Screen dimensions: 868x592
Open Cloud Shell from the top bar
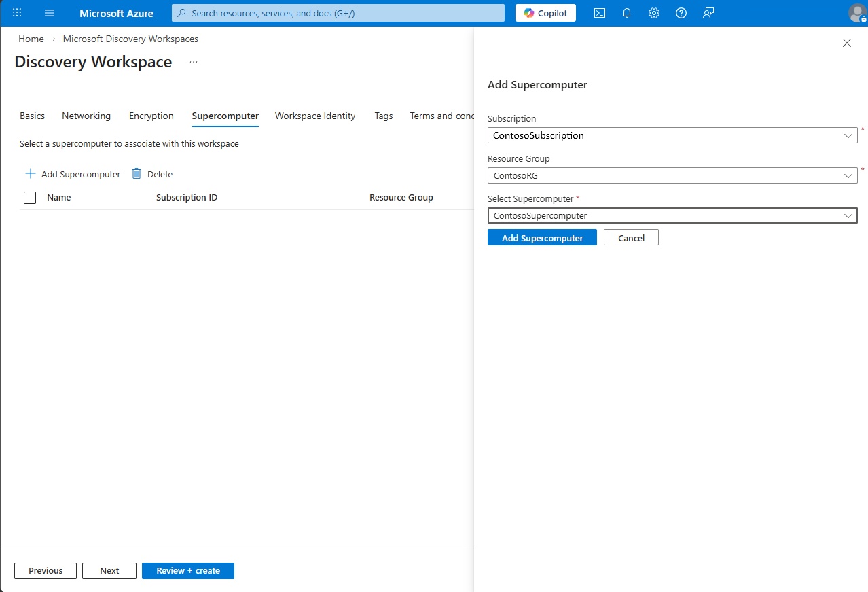pyautogui.click(x=600, y=13)
